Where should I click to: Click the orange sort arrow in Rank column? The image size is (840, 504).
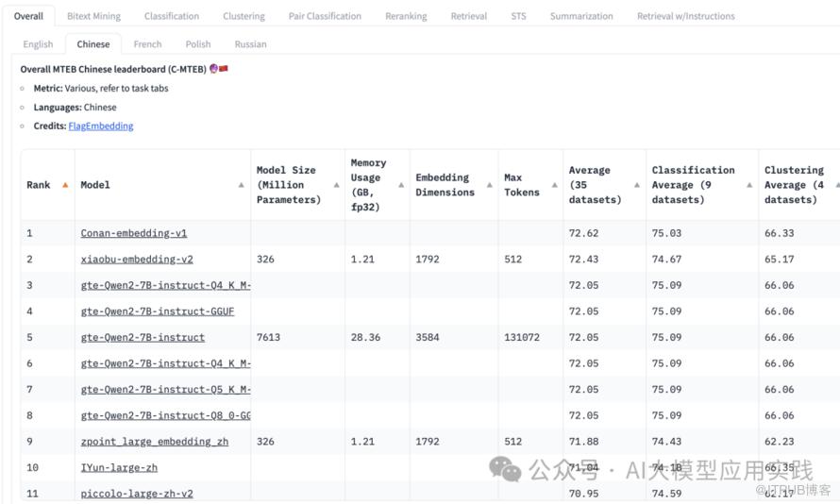[x=65, y=185]
